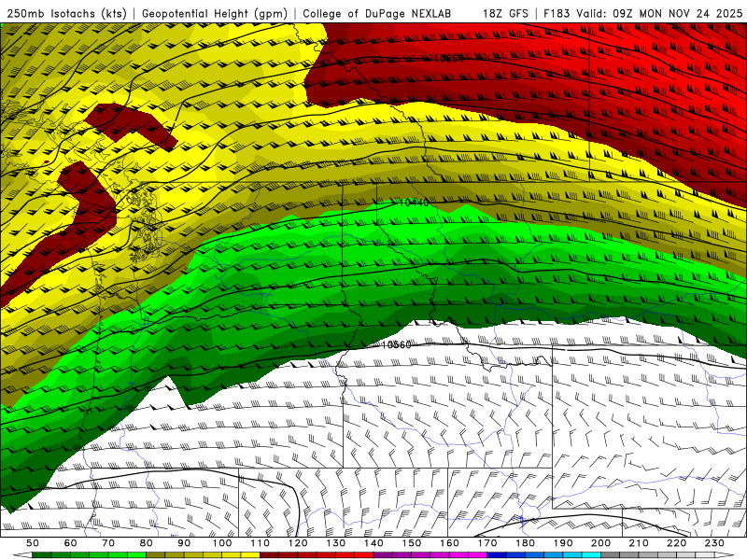Click the 10440 height contour label
747x560 pixels.
click(x=414, y=203)
